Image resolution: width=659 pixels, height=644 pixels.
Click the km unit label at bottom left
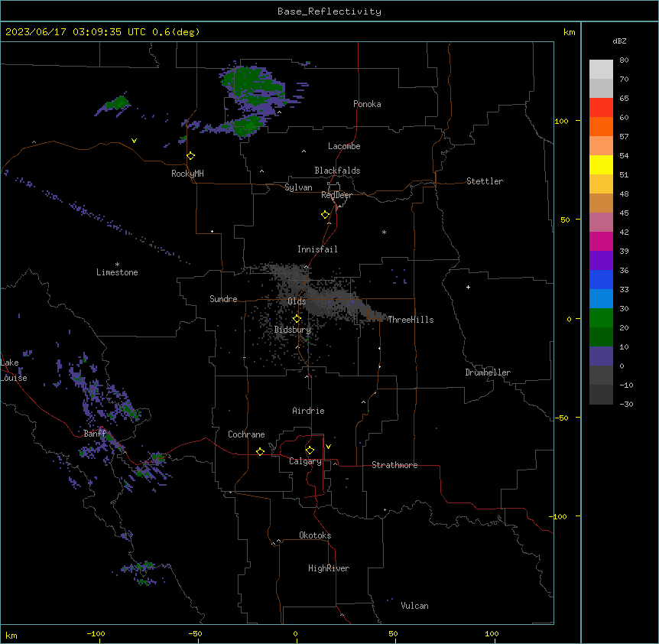point(11,635)
